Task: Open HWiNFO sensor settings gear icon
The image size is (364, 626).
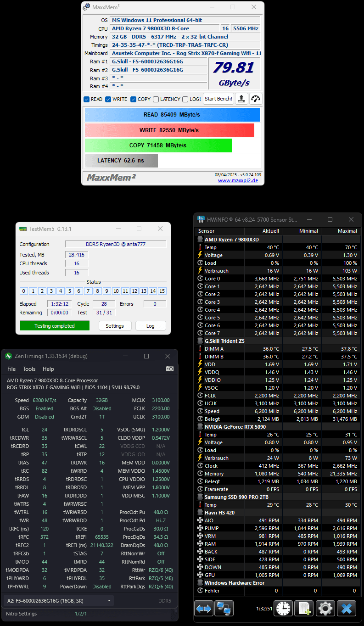Action: [x=325, y=609]
